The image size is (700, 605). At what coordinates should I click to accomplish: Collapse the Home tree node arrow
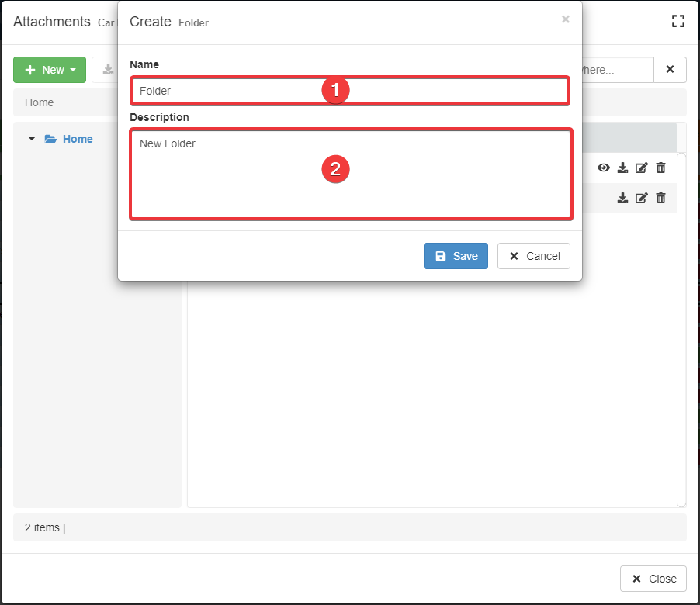pyautogui.click(x=32, y=139)
